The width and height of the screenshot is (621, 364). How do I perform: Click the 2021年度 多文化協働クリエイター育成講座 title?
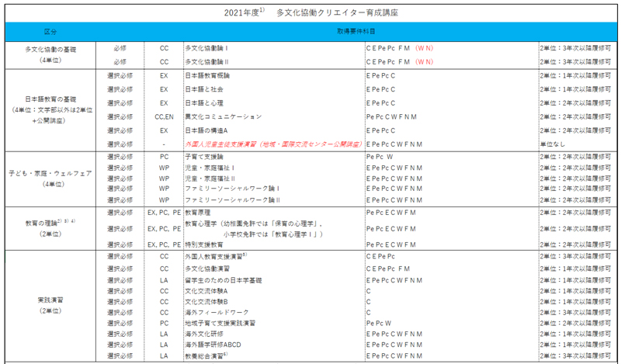pyautogui.click(x=310, y=13)
